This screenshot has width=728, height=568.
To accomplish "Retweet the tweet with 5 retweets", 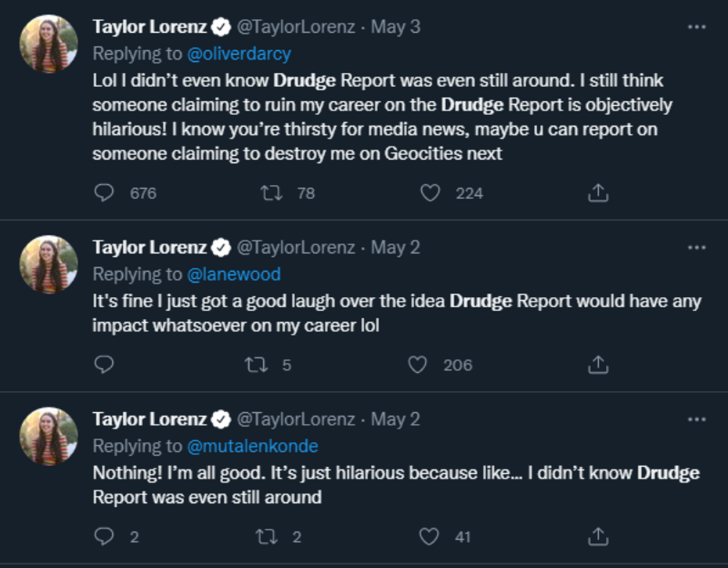I will point(255,364).
